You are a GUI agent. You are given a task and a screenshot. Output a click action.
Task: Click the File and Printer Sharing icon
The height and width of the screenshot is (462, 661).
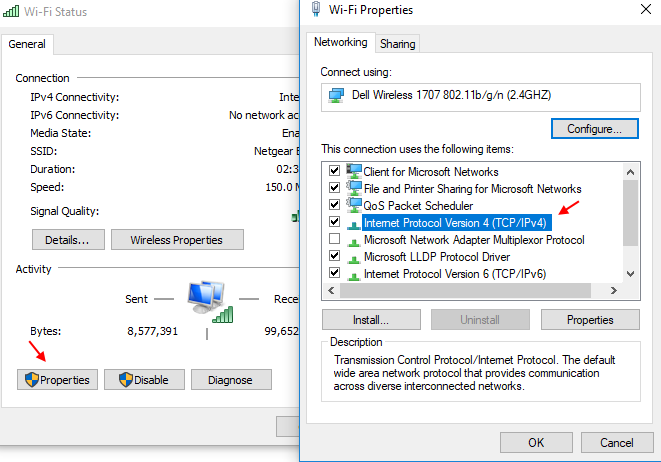coord(353,188)
